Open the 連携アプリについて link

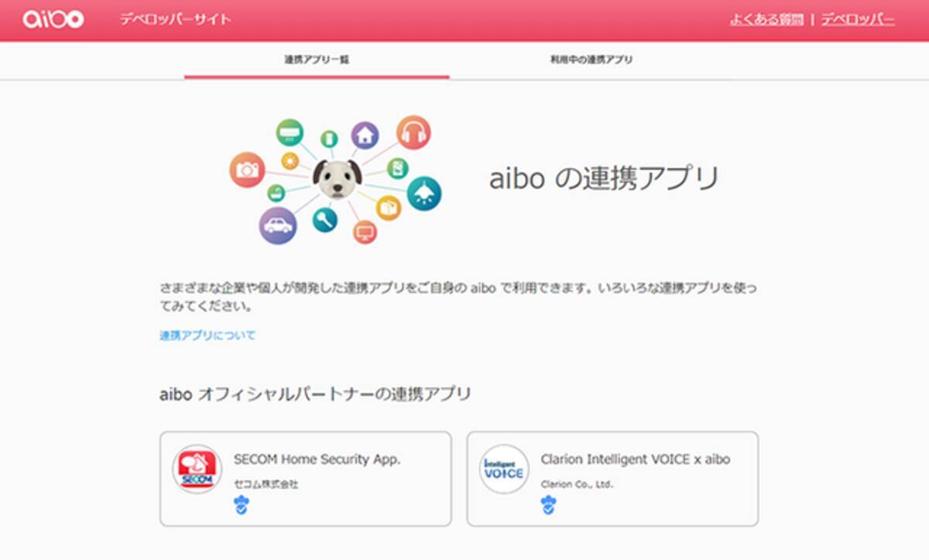[x=207, y=336]
